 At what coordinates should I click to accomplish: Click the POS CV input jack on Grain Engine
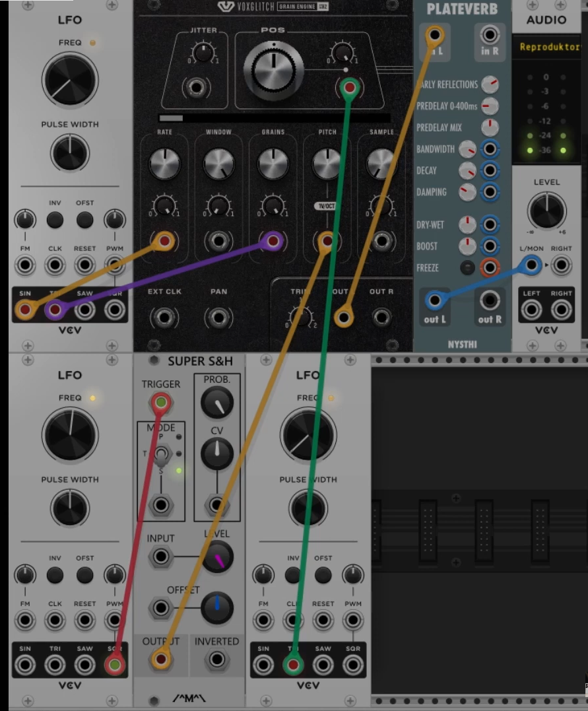(349, 87)
